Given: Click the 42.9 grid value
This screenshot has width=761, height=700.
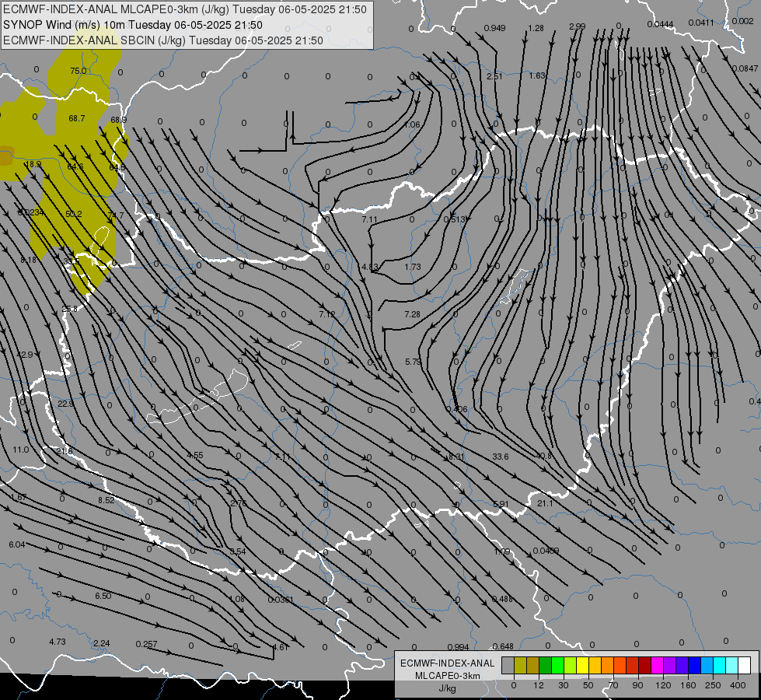Looking at the screenshot, I should [25, 355].
